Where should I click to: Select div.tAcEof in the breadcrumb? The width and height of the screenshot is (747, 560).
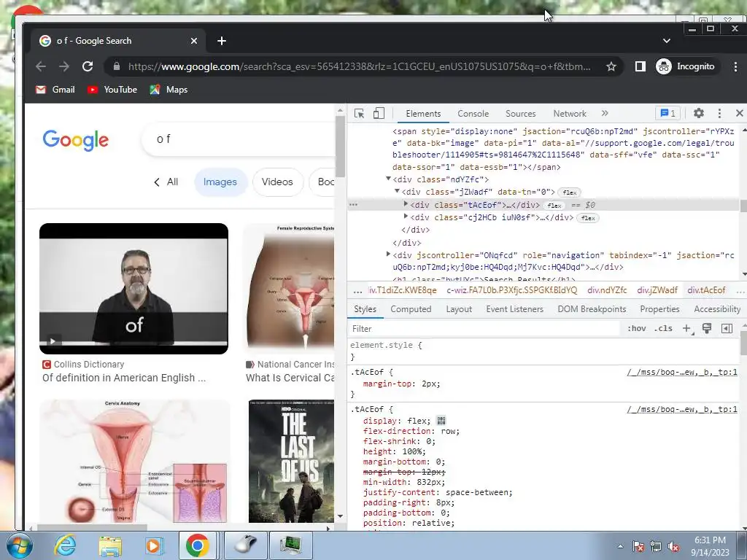706,290
